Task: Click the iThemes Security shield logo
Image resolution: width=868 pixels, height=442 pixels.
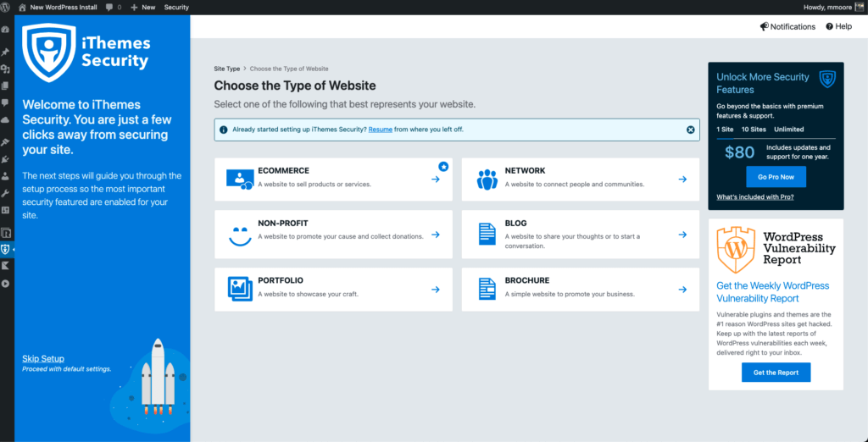Action: [48, 52]
